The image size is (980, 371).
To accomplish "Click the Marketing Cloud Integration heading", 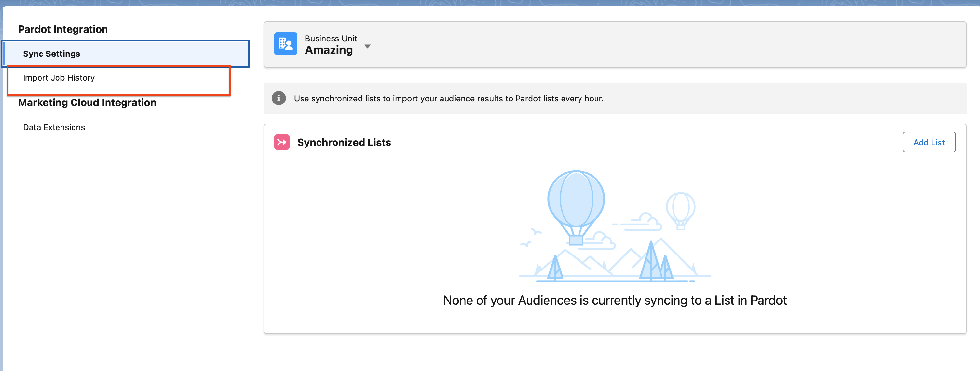I will (x=87, y=103).
